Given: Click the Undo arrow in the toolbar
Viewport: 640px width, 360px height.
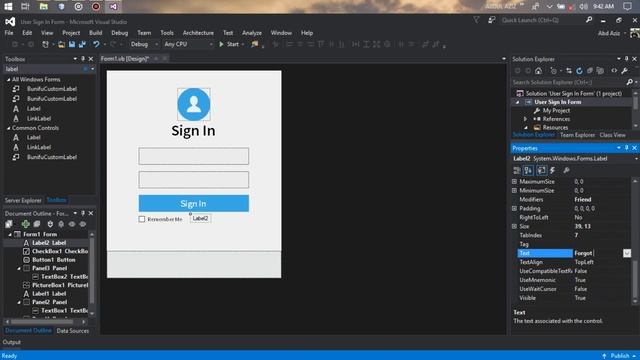Looking at the screenshot, I should [x=96, y=44].
